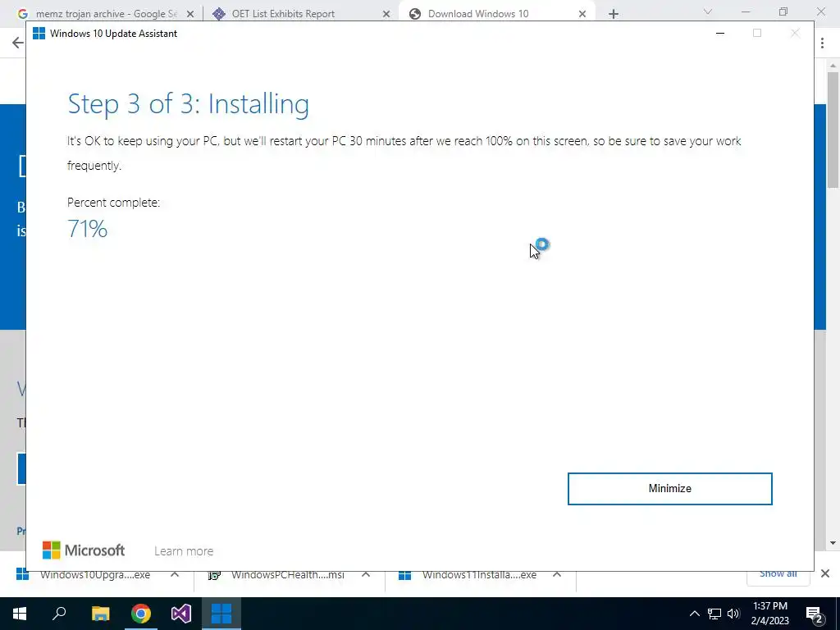840x630 pixels.
Task: Launch Visual Studio from the taskbar
Action: (x=181, y=614)
